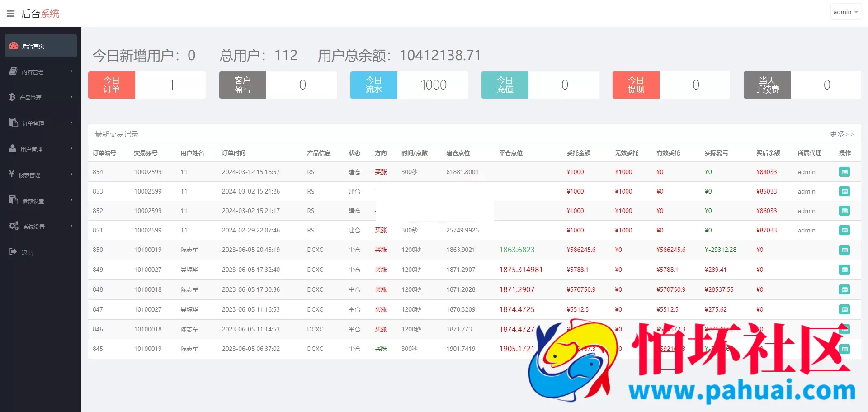Open the green action icon for order 854

844,172
